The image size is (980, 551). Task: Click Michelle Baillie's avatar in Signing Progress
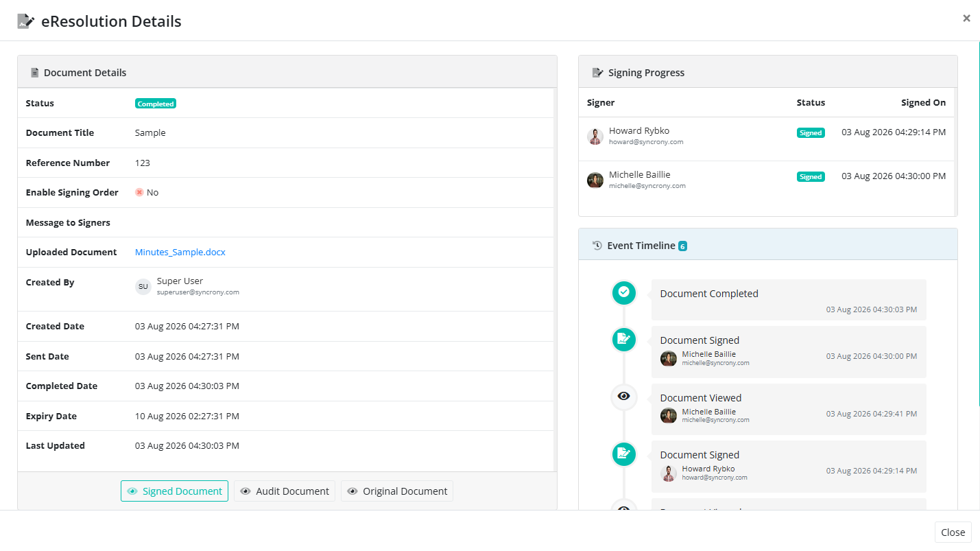595,180
